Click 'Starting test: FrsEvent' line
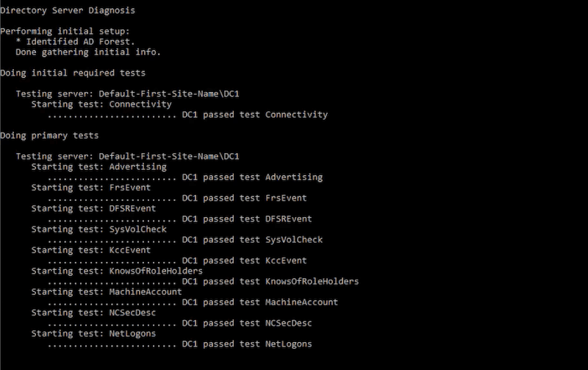 pos(90,188)
